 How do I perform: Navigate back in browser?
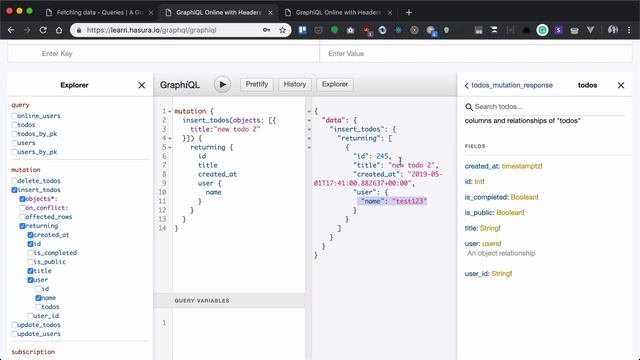(x=11, y=30)
